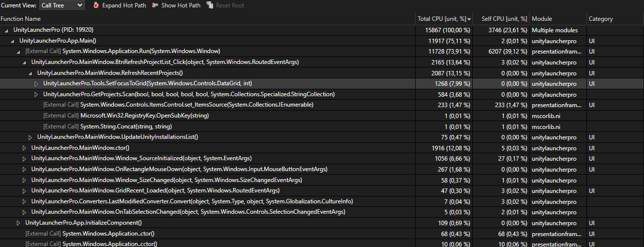Click the Reset Root label
The width and height of the screenshot is (644, 247).
(x=230, y=5)
